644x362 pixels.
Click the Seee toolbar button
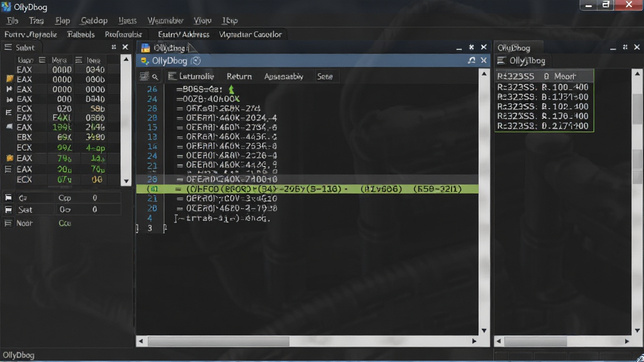point(325,76)
